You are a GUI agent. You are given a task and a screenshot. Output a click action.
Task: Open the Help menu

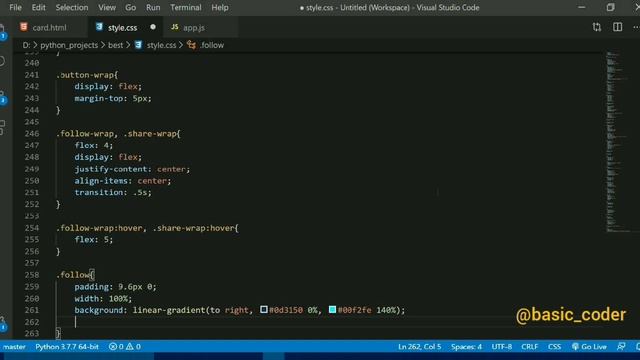[220, 7]
